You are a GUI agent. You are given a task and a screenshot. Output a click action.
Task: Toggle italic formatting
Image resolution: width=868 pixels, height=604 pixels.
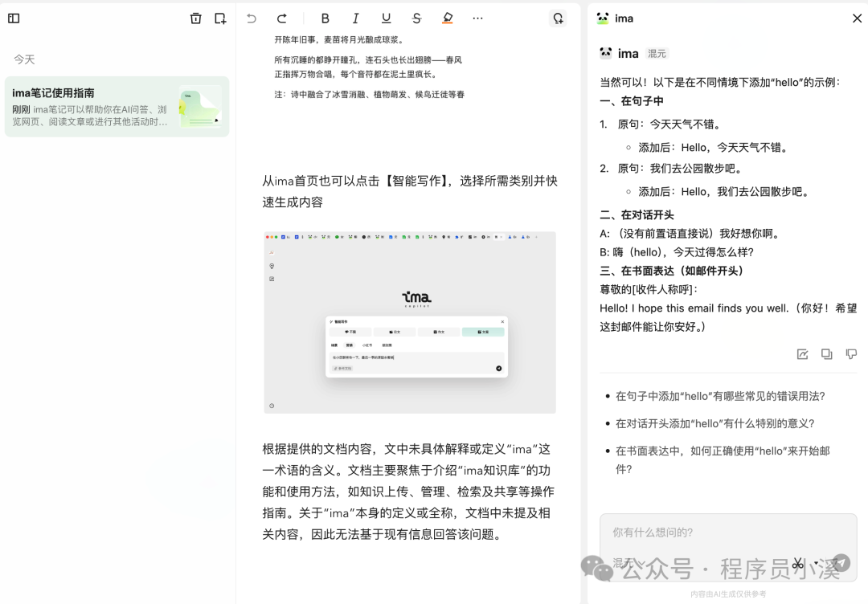(x=355, y=18)
